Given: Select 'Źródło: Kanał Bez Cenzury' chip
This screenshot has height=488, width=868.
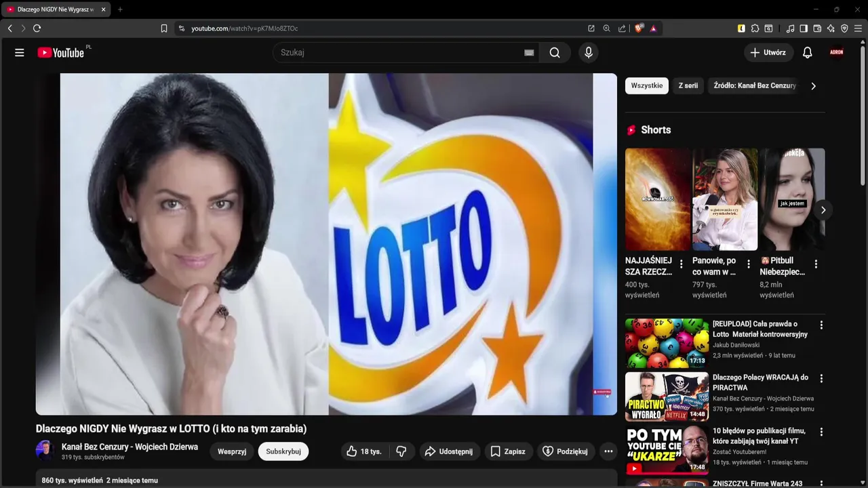Looking at the screenshot, I should pos(755,86).
